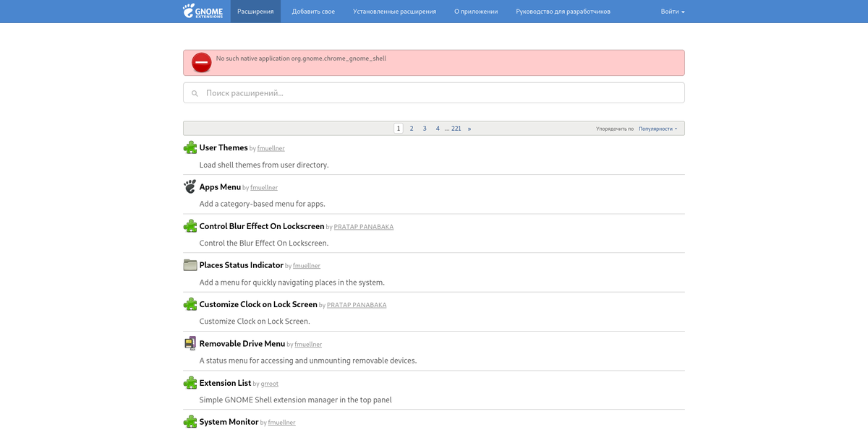Click "Control the Blur Effect On Lockscreen." description
This screenshot has width=868, height=435.
[264, 243]
